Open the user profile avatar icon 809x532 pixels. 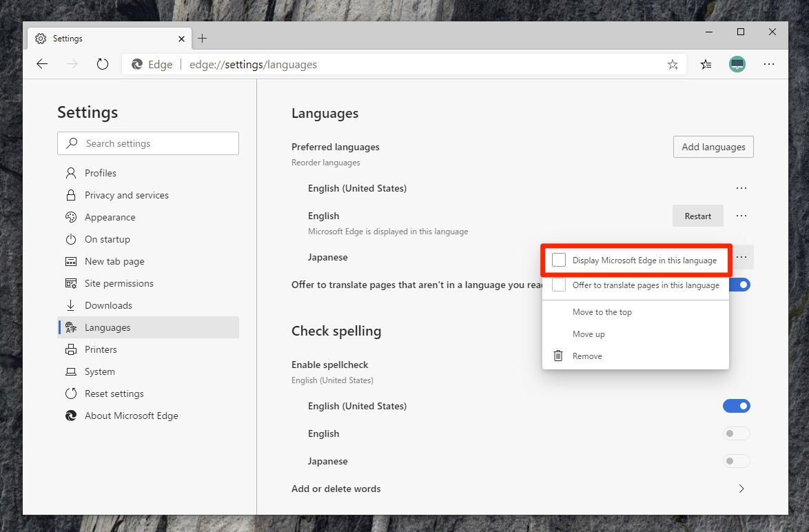click(x=737, y=64)
